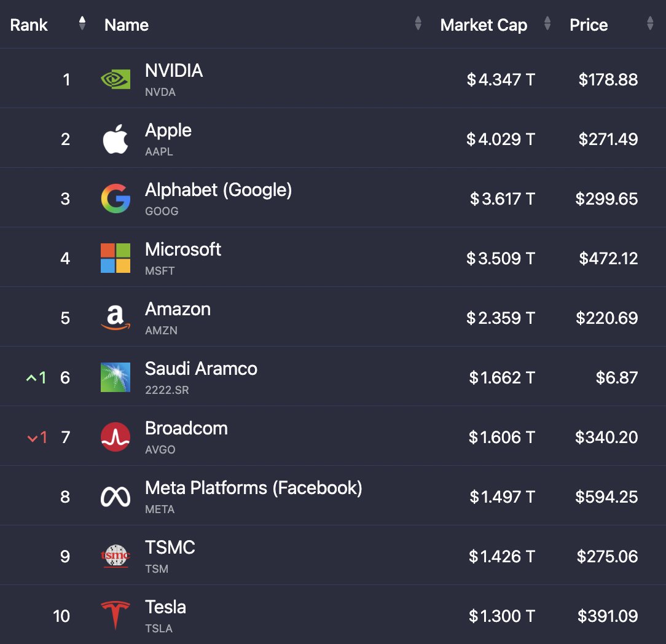Click the Amazon logo icon

click(x=116, y=318)
